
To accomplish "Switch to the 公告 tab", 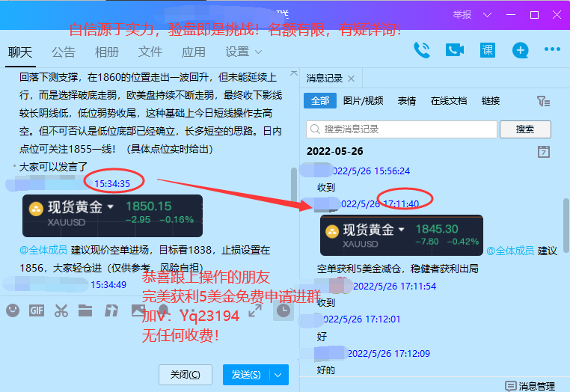I will (x=64, y=52).
